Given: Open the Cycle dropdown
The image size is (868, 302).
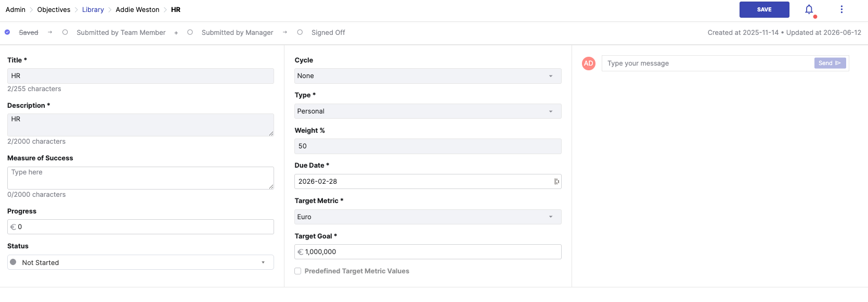Looking at the screenshot, I should coord(428,76).
